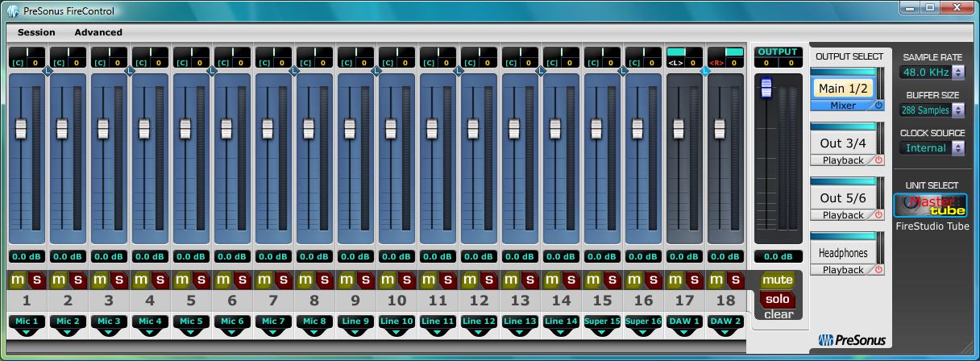Open the Session menu
This screenshot has width=980, height=361.
click(x=36, y=32)
